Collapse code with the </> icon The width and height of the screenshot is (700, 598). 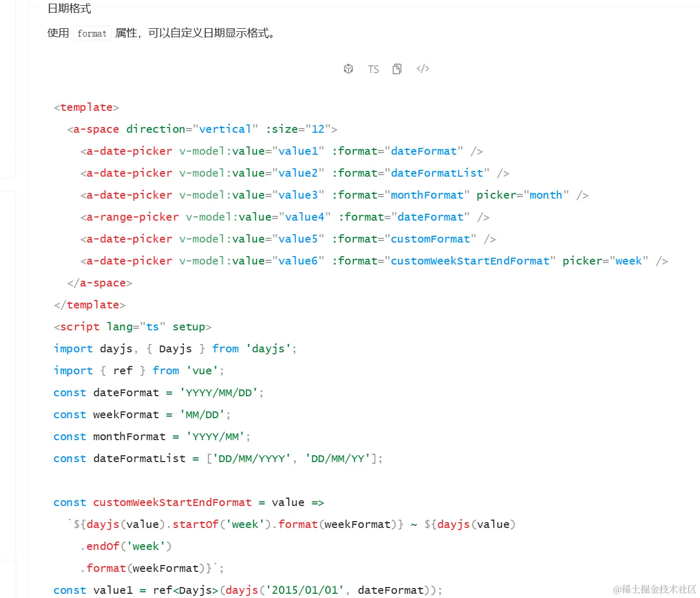(x=423, y=68)
